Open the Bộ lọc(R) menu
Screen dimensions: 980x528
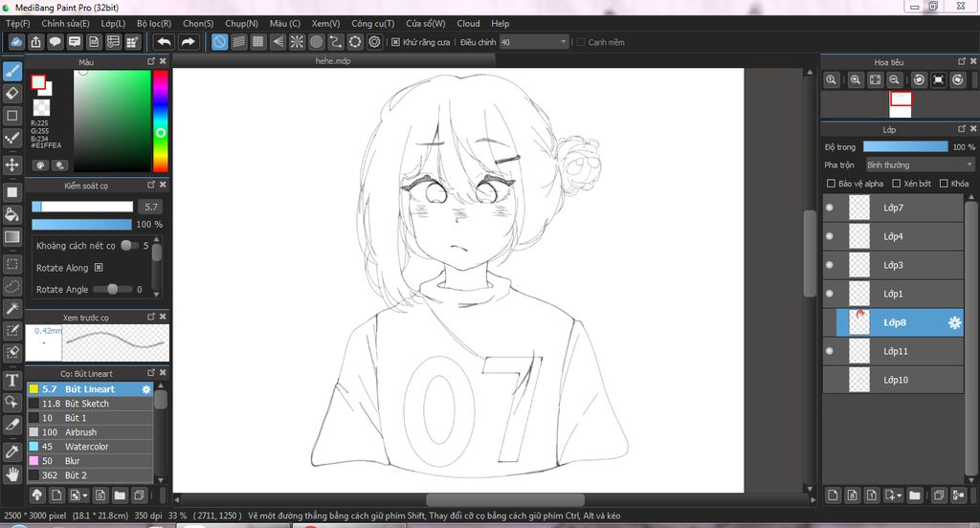(154, 23)
